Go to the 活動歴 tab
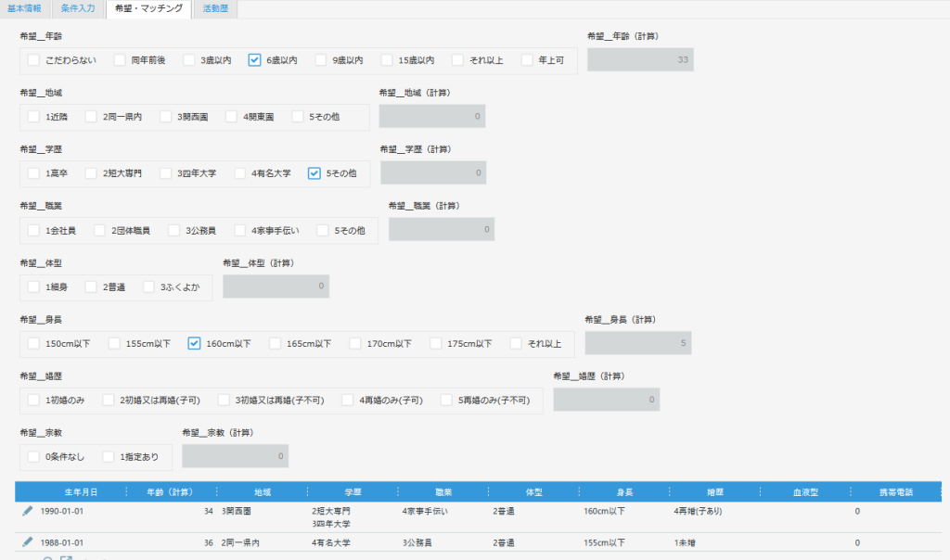This screenshot has height=560, width=950. click(215, 8)
